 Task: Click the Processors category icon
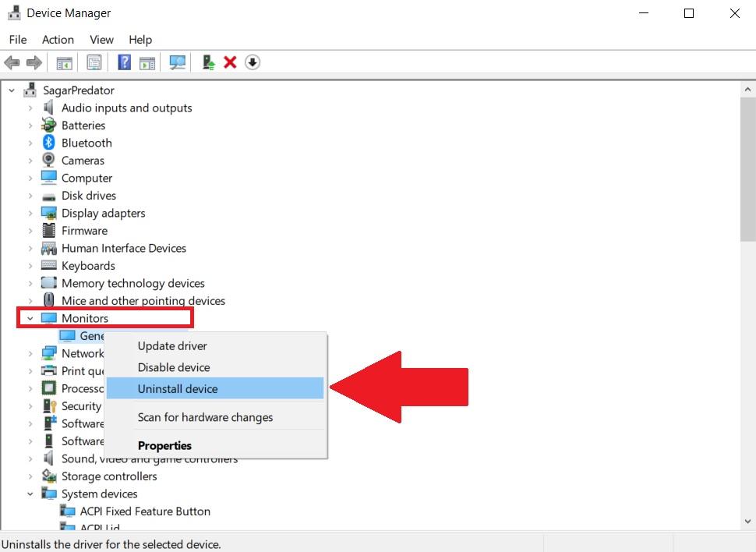pyautogui.click(x=48, y=388)
